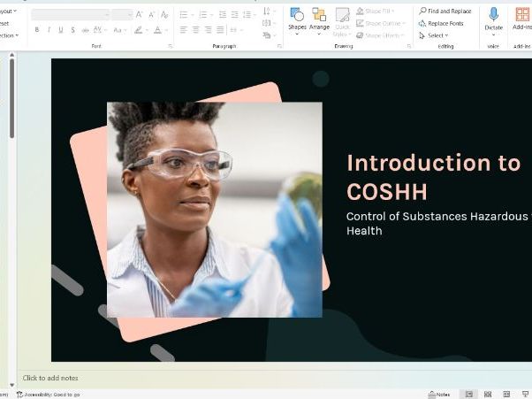Image resolution: width=532 pixels, height=399 pixels.
Task: Select the lab scientist photo
Action: pos(215,210)
